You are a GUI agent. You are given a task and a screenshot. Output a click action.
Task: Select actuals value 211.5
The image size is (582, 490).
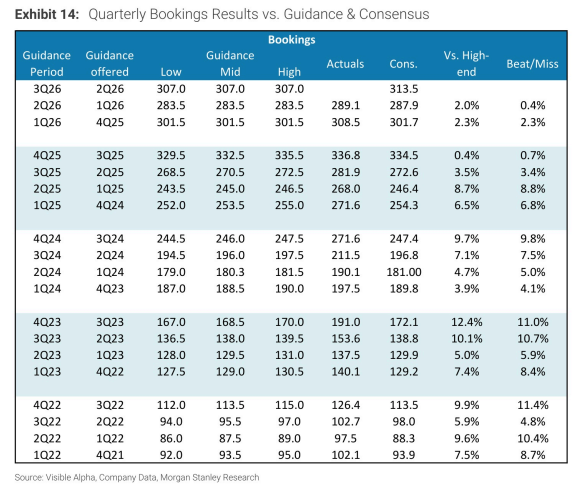(x=346, y=255)
